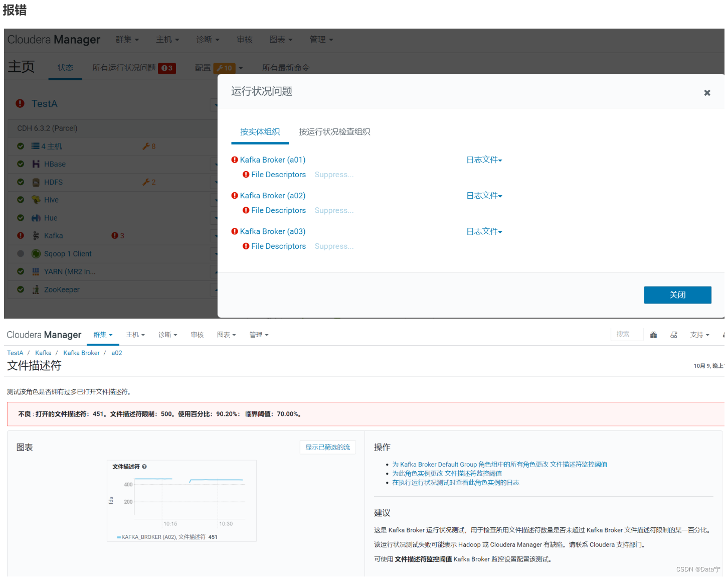Click the help question icon beside 文件描述符 chart title

coord(144,467)
